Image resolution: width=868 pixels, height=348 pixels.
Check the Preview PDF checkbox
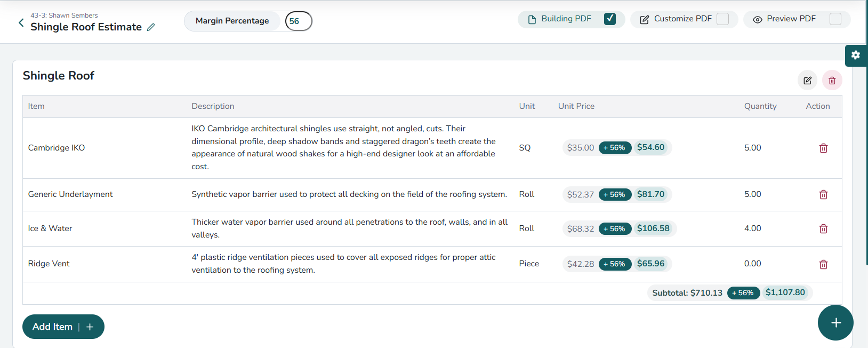click(x=835, y=19)
